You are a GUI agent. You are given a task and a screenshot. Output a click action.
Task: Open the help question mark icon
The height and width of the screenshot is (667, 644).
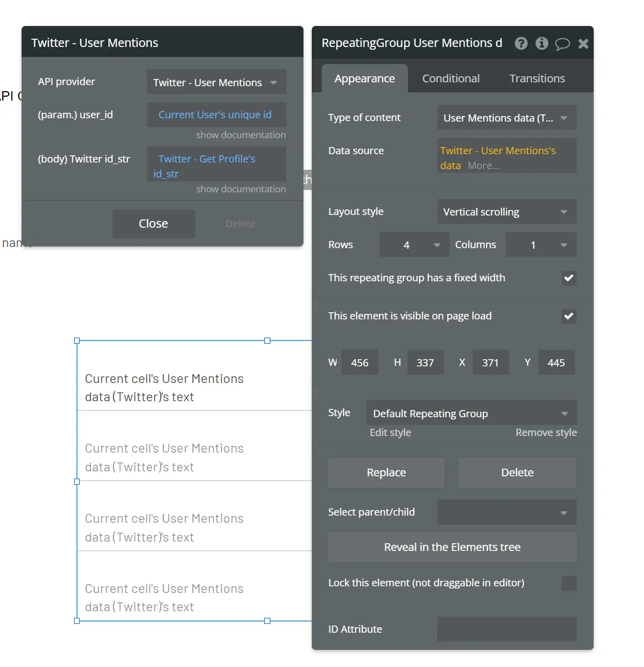(521, 44)
